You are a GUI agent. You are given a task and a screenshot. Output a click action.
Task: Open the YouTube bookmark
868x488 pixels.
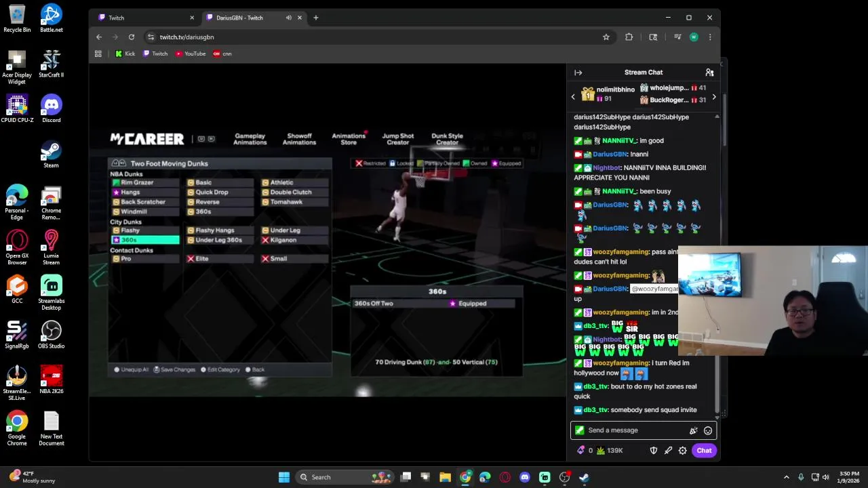(x=191, y=54)
